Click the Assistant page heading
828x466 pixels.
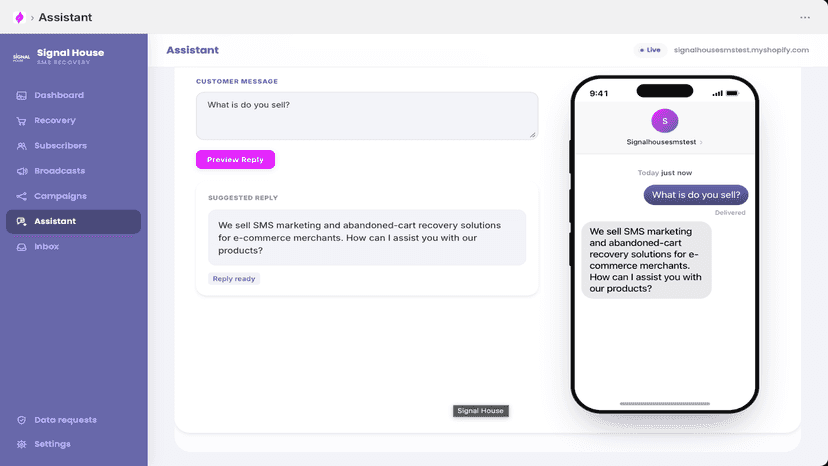point(192,50)
